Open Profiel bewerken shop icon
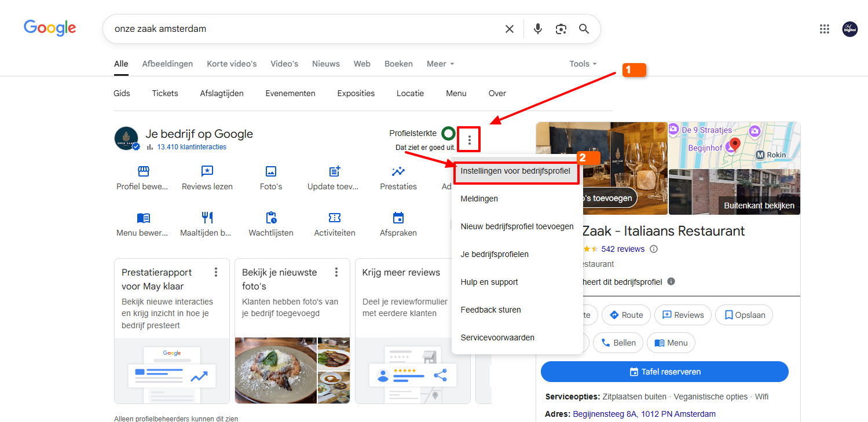Image resolution: width=868 pixels, height=422 pixels. pos(143,171)
